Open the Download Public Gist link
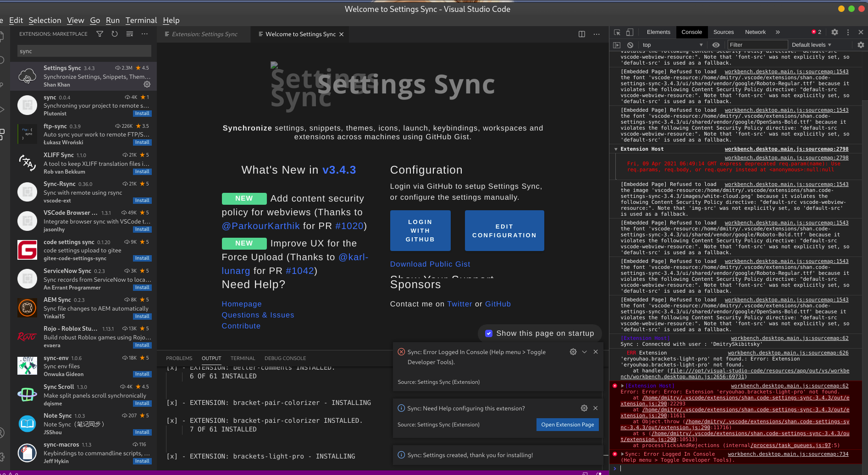Viewport: 868px width, 475px height. [430, 264]
